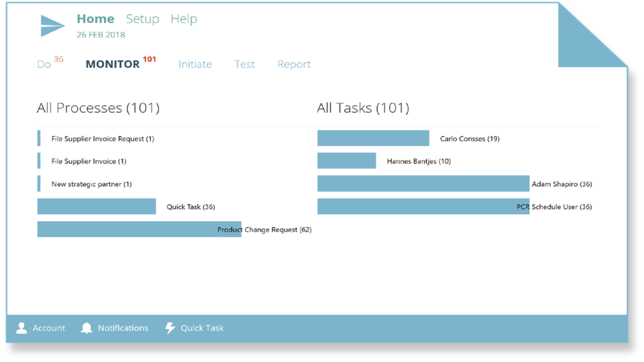The image size is (644, 362).
Task: Click the small bar for New strategic partner
Action: (x=39, y=184)
